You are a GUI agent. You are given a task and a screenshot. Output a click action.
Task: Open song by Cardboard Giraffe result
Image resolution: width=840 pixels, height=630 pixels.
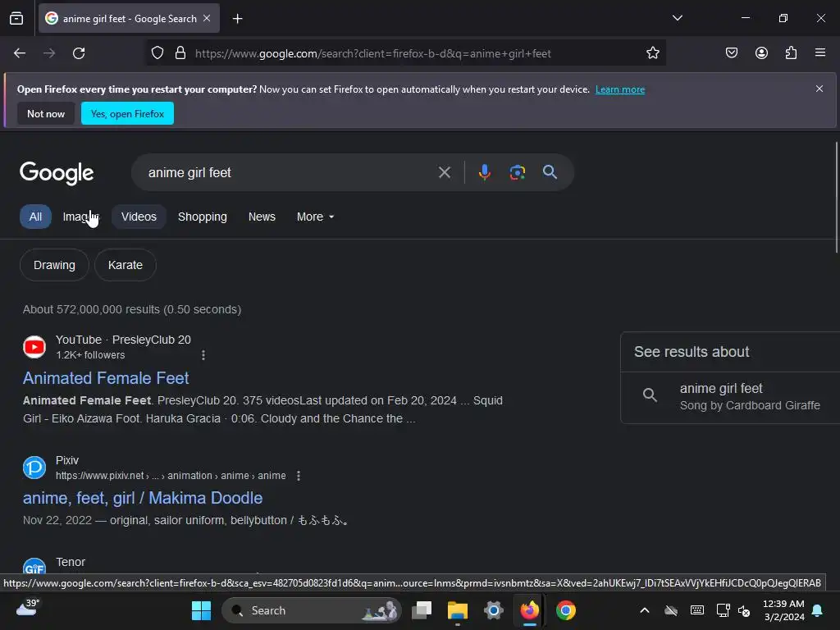click(x=731, y=396)
